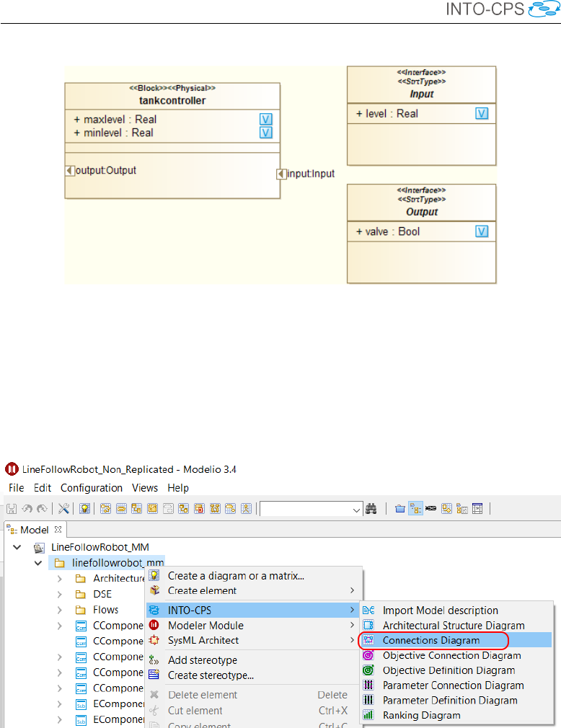Click the chain link icon in toolbar
Screen dimensions: 561x728
click(431, 508)
